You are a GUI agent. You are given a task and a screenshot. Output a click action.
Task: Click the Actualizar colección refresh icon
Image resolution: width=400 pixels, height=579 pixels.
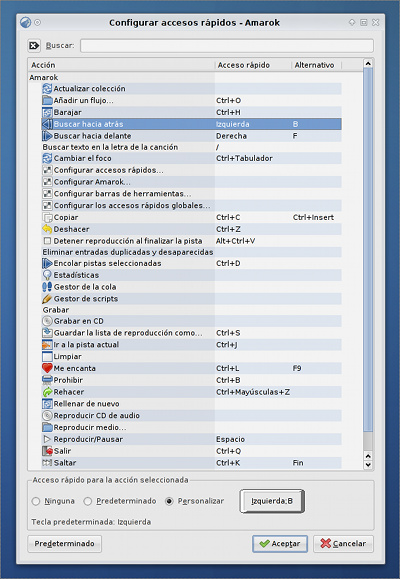click(47, 89)
